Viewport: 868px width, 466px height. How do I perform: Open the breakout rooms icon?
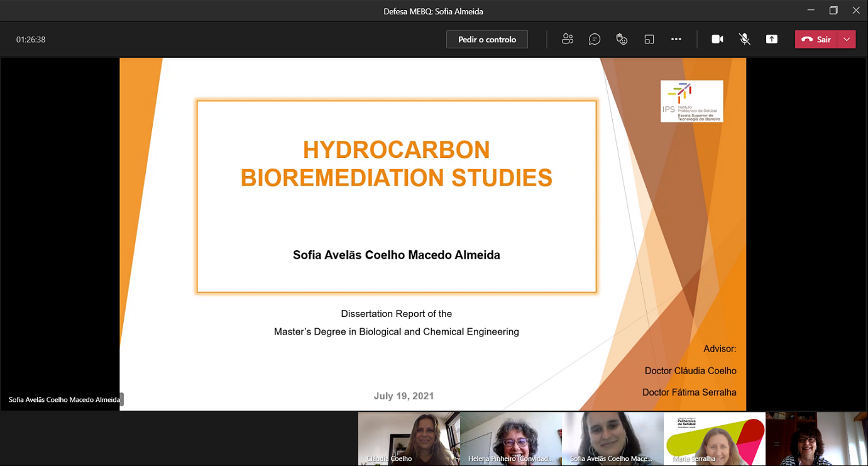(649, 39)
